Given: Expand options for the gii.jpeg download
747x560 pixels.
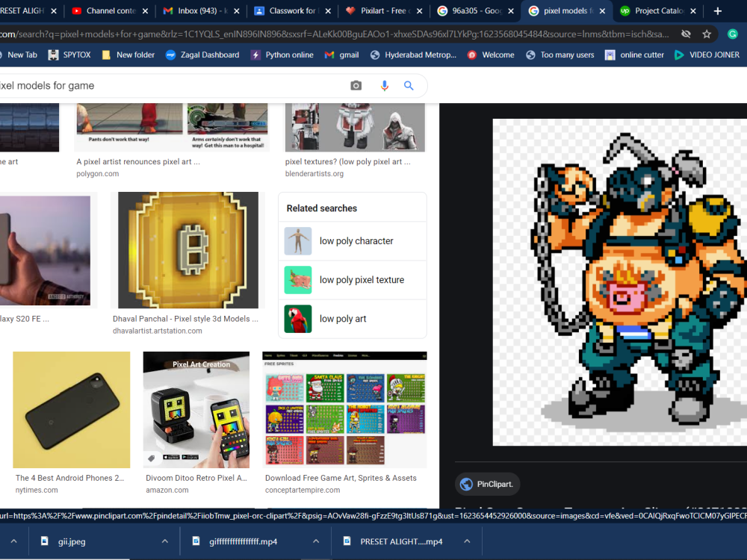Looking at the screenshot, I should (x=165, y=541).
